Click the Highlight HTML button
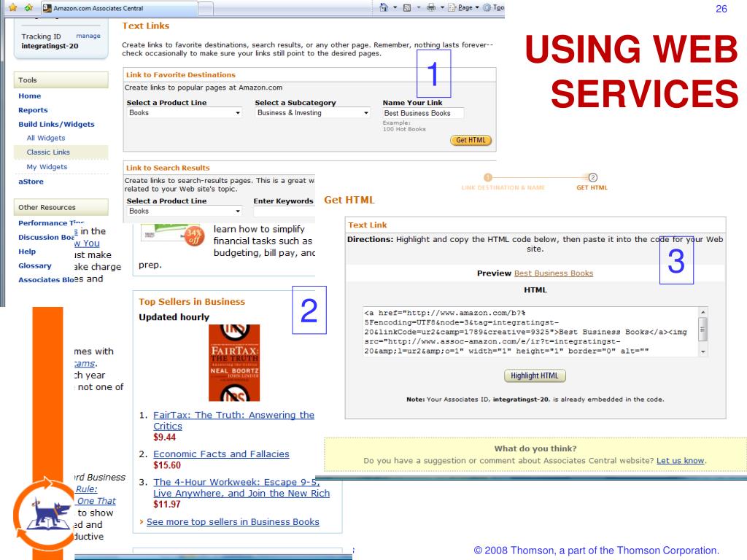The width and height of the screenshot is (747, 560). point(535,376)
